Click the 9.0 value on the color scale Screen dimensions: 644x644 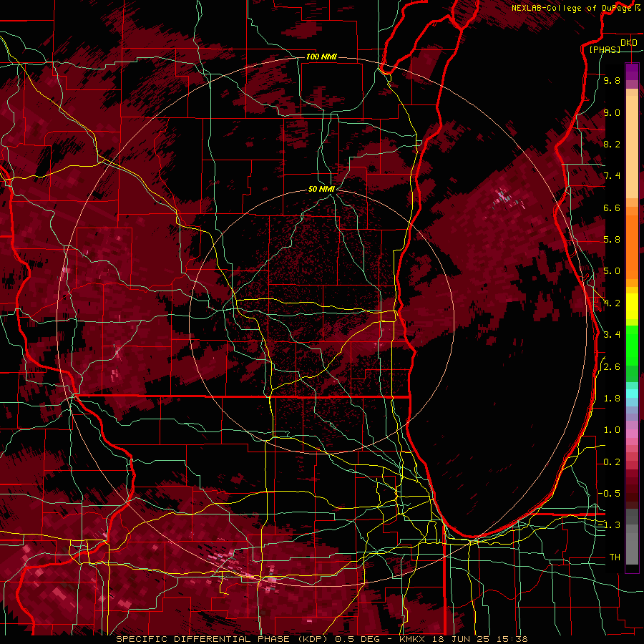pos(612,112)
